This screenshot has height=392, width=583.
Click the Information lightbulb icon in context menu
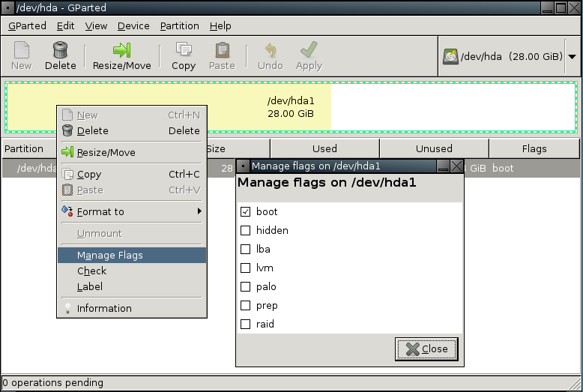[67, 308]
